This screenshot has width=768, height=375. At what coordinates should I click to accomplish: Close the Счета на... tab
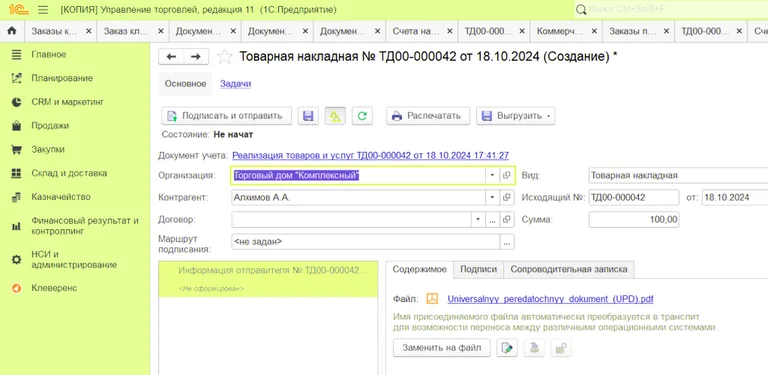[x=450, y=31]
